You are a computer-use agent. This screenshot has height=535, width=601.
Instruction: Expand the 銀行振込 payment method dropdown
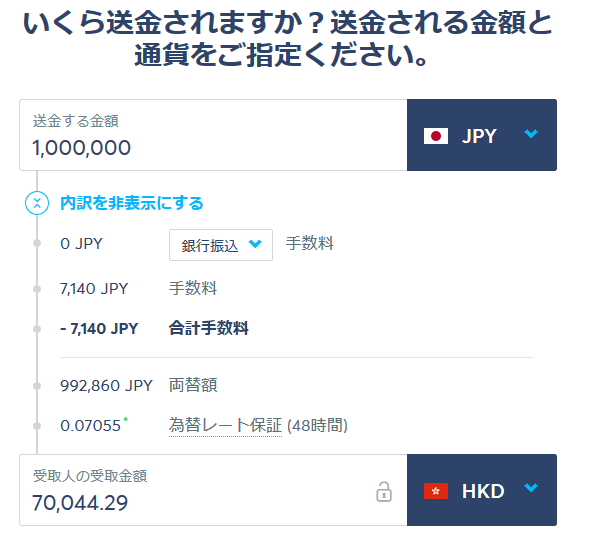point(221,245)
